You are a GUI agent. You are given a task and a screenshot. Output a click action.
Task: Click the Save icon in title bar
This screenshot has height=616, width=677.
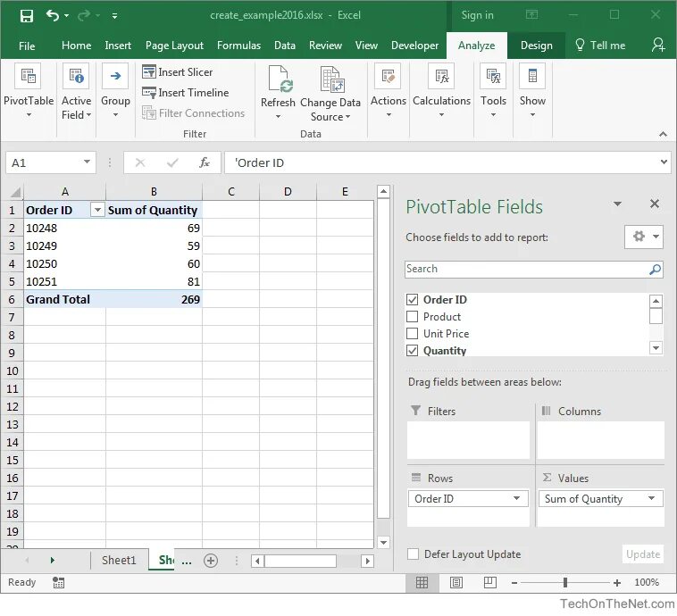[26, 16]
